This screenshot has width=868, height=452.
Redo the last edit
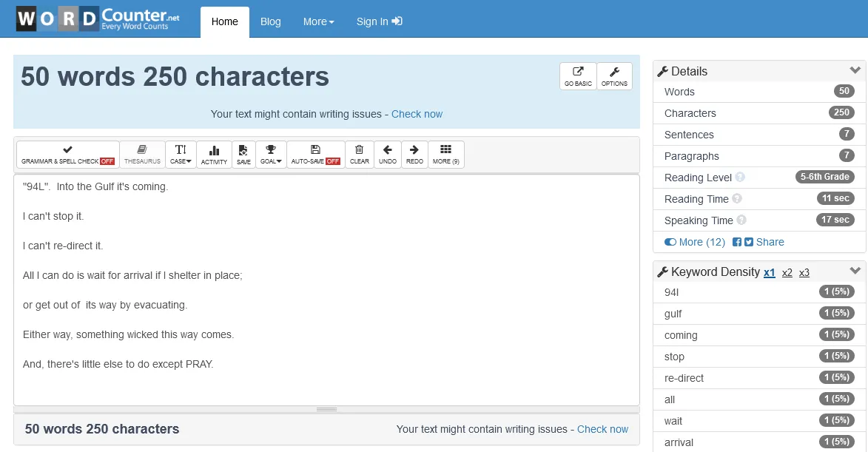point(414,155)
